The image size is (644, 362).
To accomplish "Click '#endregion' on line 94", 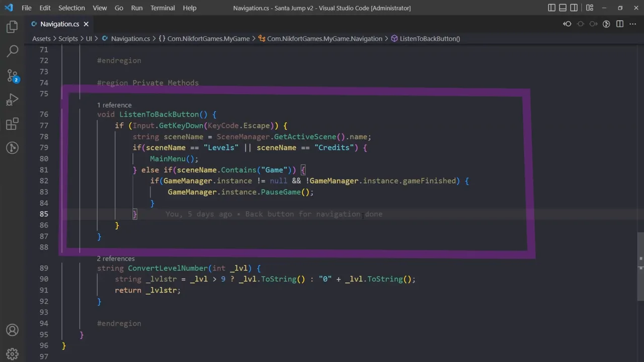I will point(119,324).
